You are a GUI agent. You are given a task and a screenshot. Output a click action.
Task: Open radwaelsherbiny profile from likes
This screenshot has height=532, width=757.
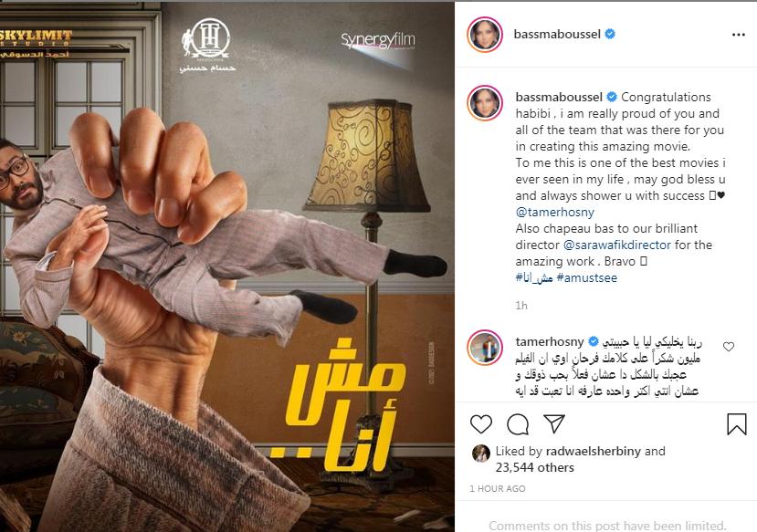point(594,452)
